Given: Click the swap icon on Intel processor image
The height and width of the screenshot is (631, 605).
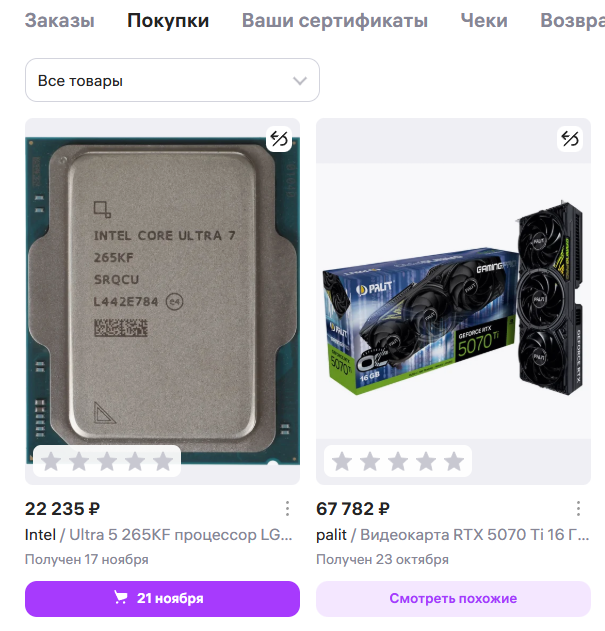Looking at the screenshot, I should pos(279,139).
